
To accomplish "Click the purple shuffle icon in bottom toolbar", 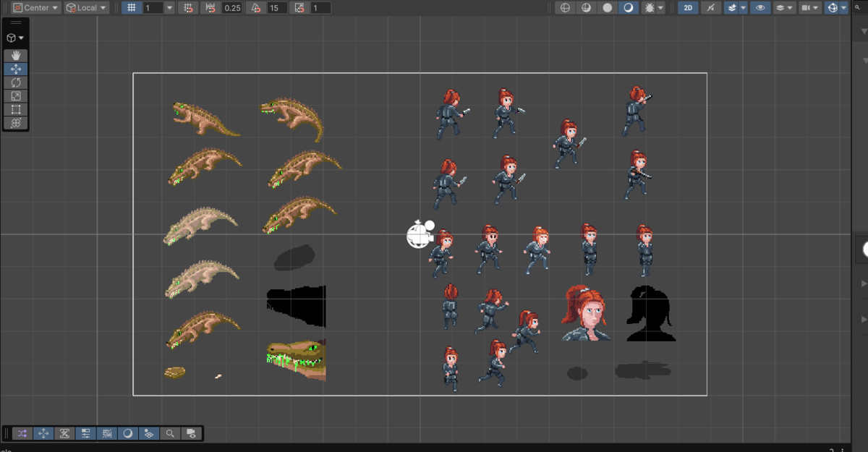I will pos(22,433).
